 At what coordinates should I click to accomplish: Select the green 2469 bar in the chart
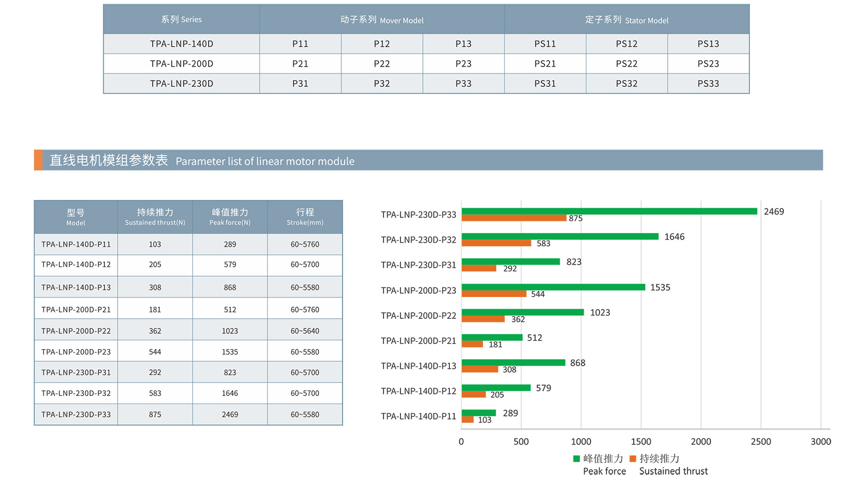(609, 211)
